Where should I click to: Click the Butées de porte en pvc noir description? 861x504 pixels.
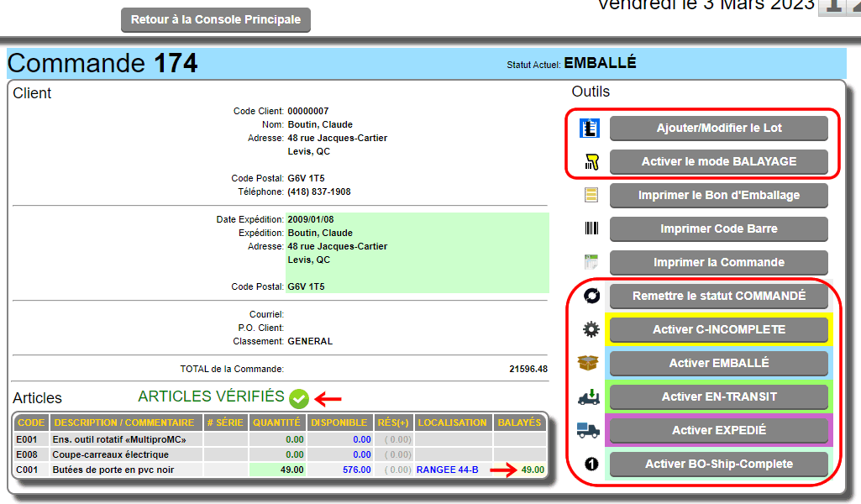[113, 470]
